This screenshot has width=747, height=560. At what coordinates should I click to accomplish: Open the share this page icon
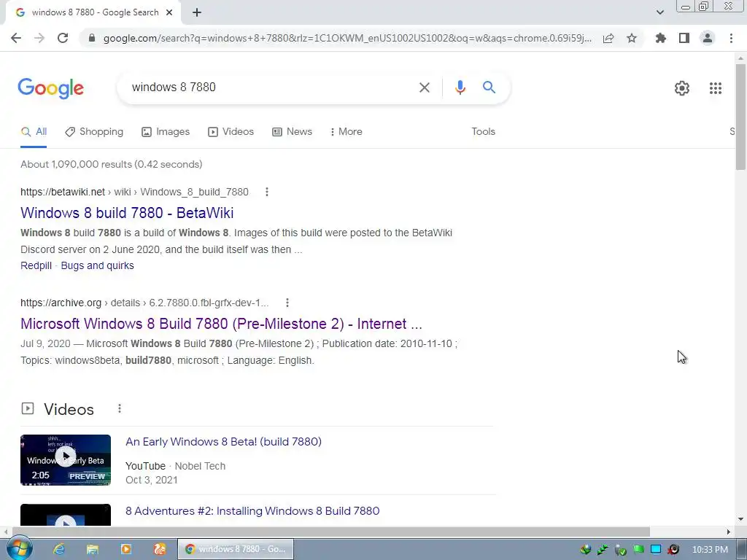608,38
